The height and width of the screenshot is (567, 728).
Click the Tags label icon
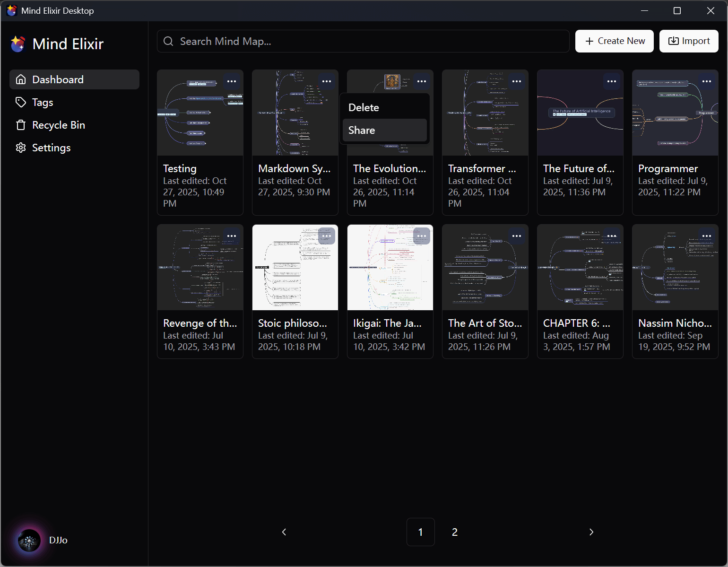(21, 102)
